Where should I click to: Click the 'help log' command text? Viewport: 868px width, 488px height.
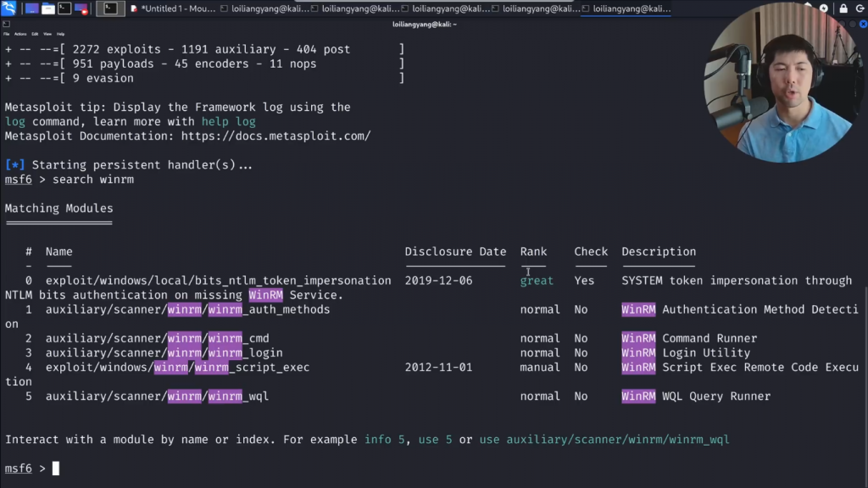pos(229,122)
